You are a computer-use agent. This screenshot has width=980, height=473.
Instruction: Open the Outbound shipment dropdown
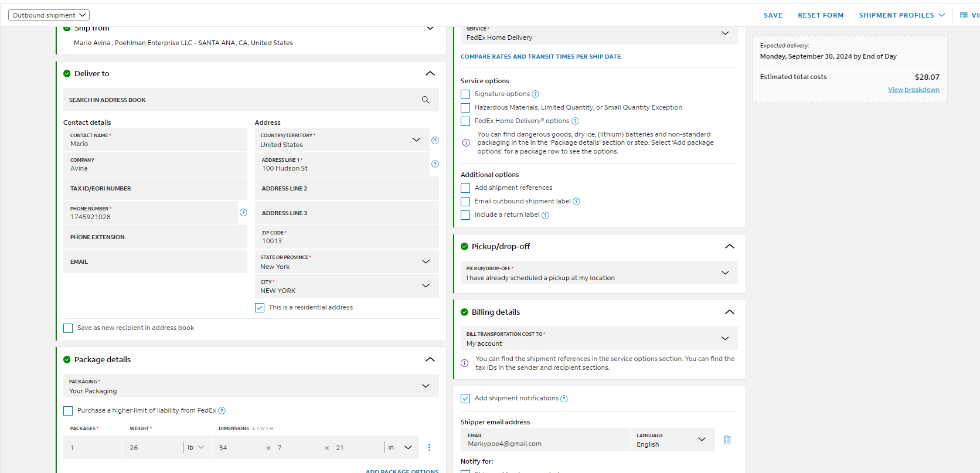click(x=49, y=15)
